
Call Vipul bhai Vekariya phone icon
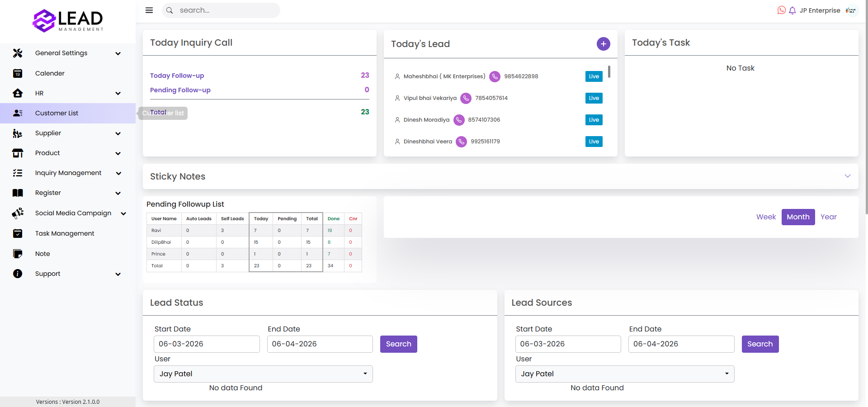[466, 98]
